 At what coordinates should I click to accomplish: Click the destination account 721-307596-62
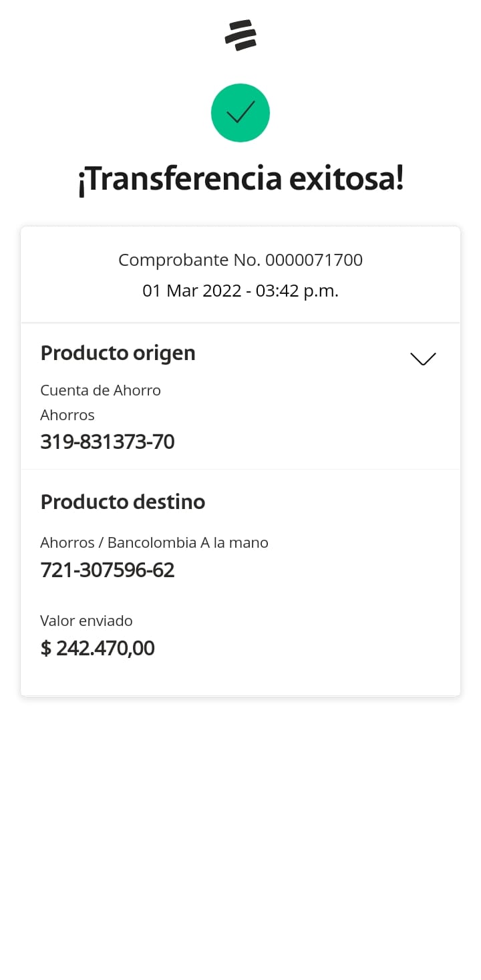tap(108, 570)
